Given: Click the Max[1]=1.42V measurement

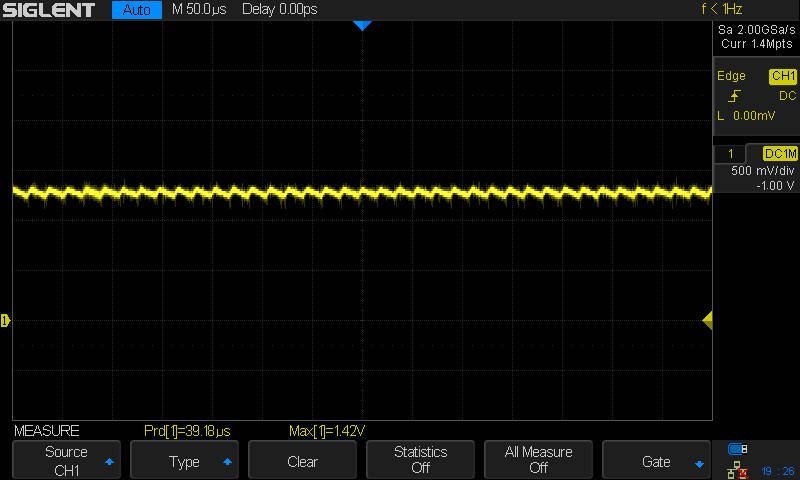Looking at the screenshot, I should point(327,431).
